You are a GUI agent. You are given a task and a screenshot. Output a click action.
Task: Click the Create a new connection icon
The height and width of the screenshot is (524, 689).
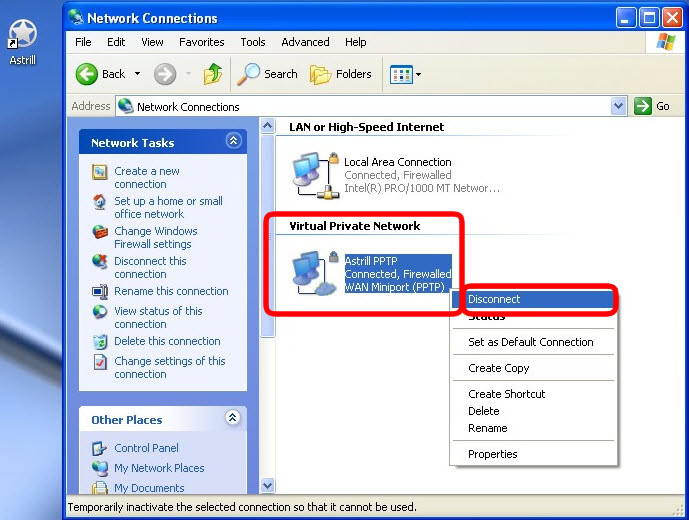pos(100,171)
